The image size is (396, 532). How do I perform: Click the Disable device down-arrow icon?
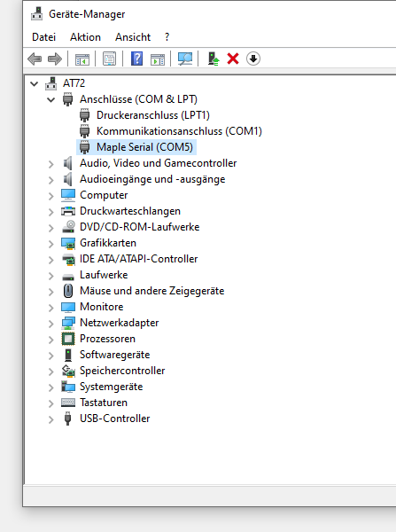tap(253, 59)
